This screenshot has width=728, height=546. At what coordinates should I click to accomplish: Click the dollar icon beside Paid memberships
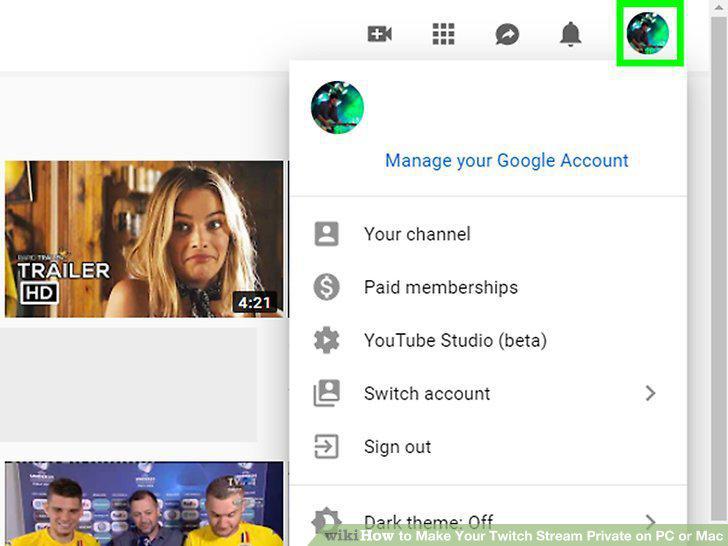click(x=326, y=286)
